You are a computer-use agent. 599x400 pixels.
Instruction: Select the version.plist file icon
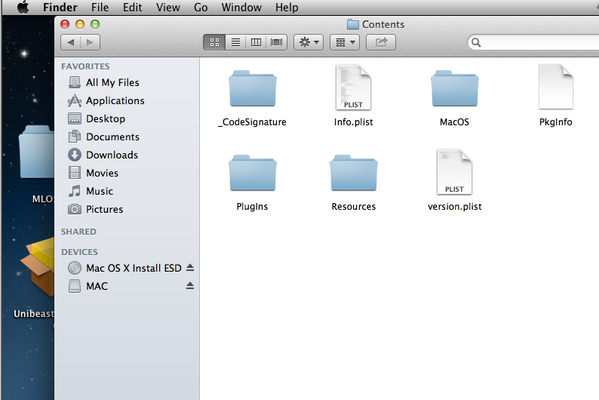tap(455, 172)
